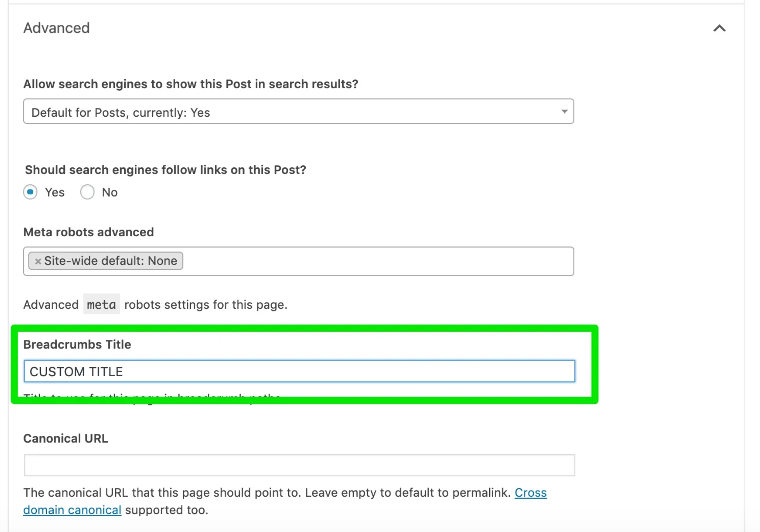Click the Default for Posts, currently: Yes value
The height and width of the screenshot is (532, 760).
120,111
